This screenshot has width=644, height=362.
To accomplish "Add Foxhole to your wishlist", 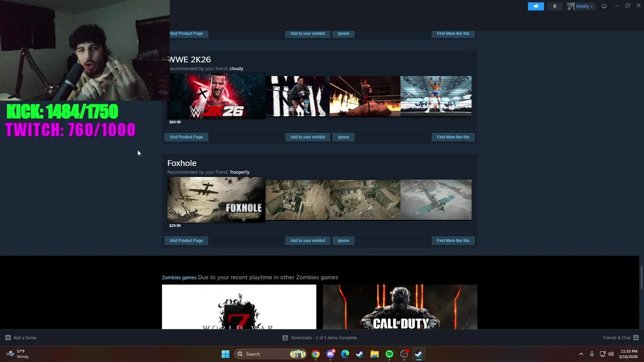I will point(307,240).
